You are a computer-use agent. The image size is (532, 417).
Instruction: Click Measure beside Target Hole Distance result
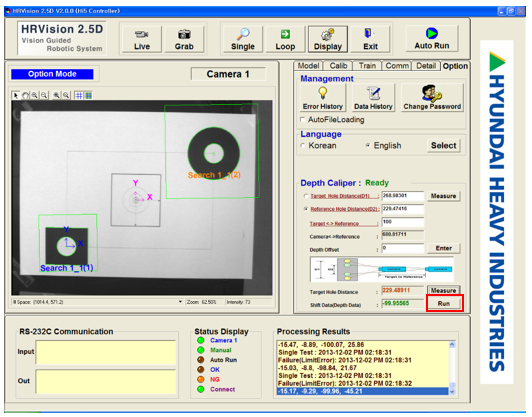point(443,290)
